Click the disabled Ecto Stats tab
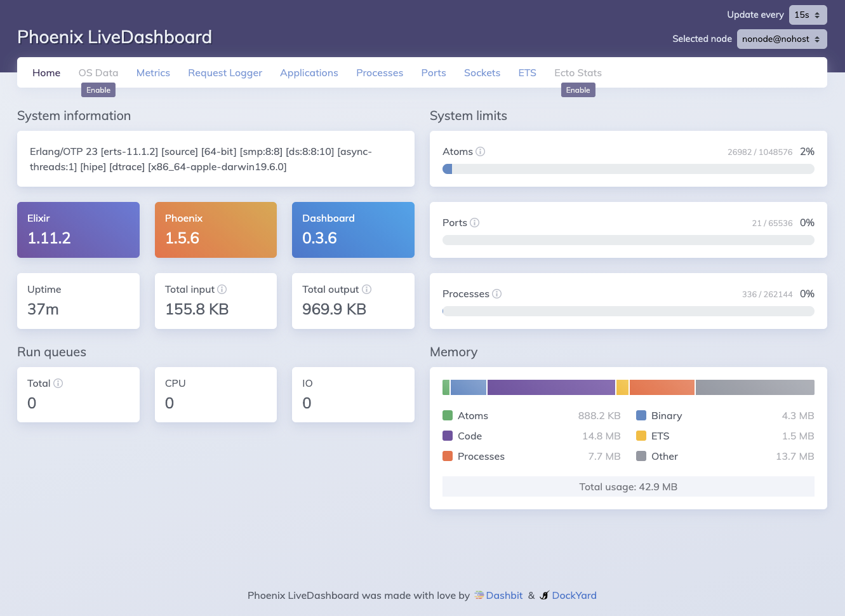 [x=578, y=73]
